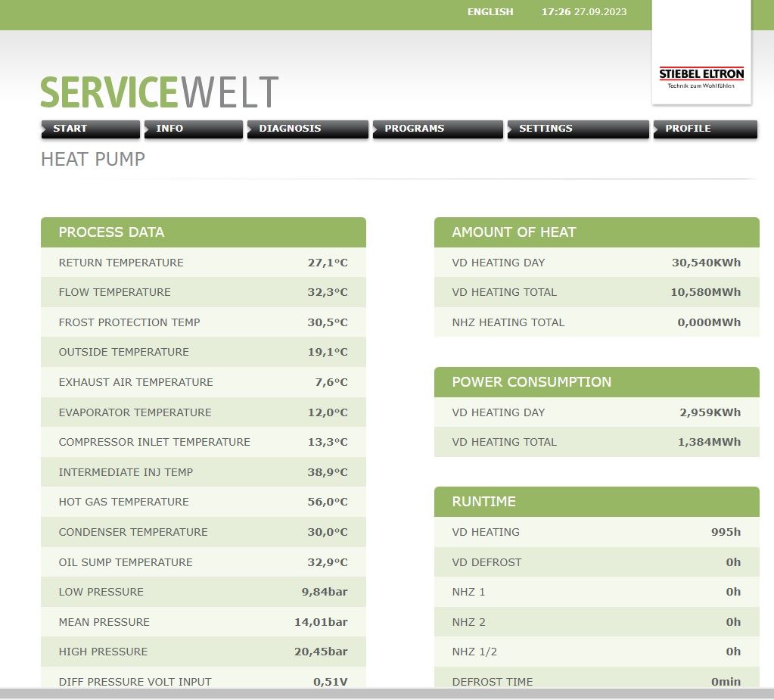Screen dimensions: 774x700
Task: Select the NHZ 1/2 runtime label
Action: (x=474, y=652)
